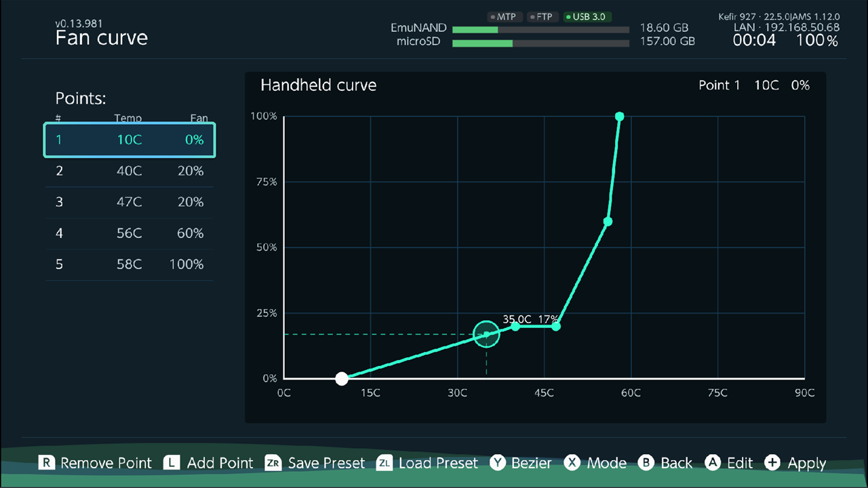Click the 90C x-axis label

pyautogui.click(x=804, y=393)
